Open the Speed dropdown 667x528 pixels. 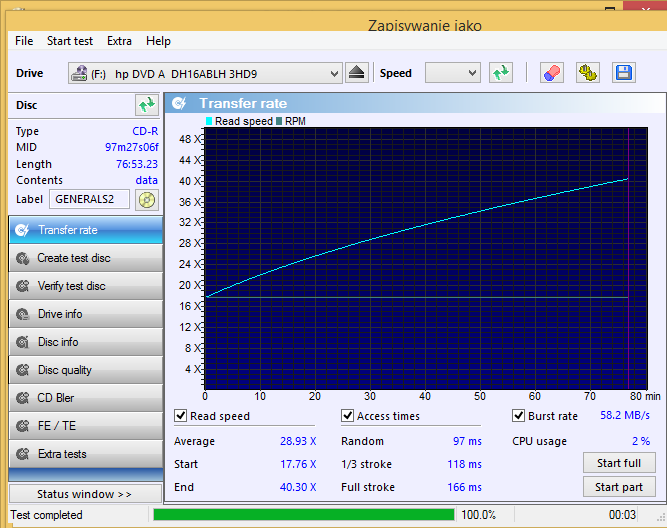(453, 73)
